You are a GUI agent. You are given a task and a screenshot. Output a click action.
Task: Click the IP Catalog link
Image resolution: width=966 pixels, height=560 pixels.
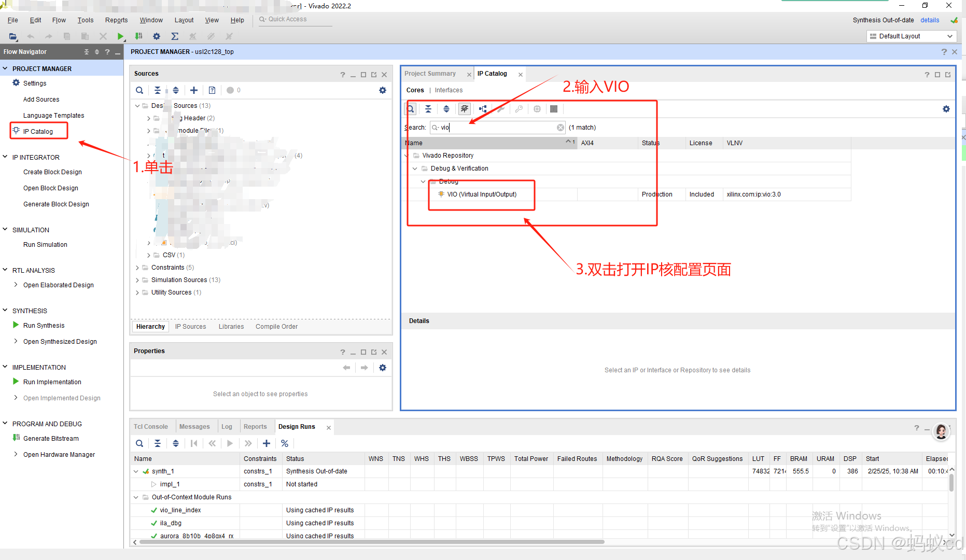(x=38, y=132)
